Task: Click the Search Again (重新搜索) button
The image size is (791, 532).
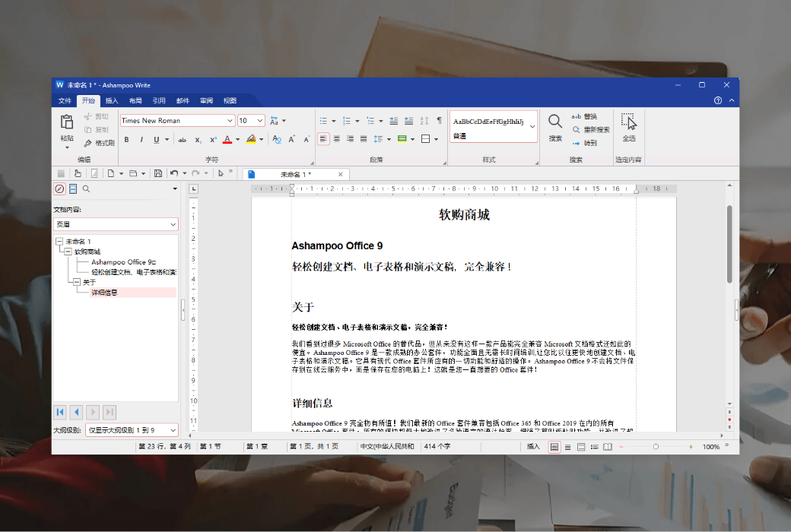Action: tap(591, 130)
